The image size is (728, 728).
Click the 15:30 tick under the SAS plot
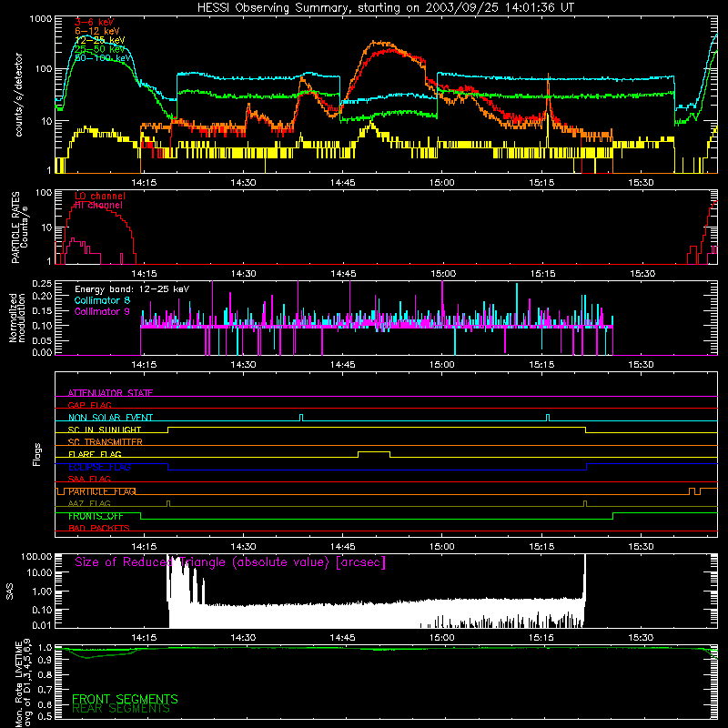pos(641,638)
